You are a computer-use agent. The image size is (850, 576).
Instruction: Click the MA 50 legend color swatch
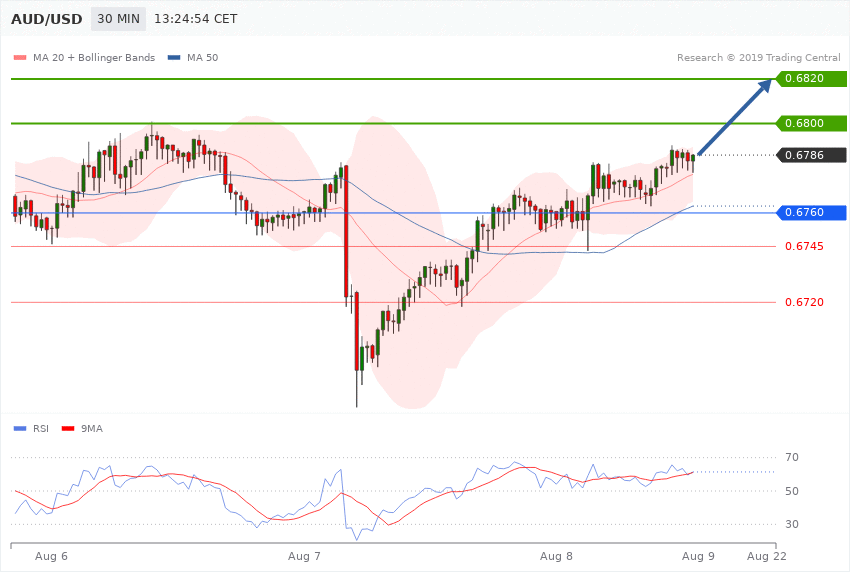pos(174,57)
